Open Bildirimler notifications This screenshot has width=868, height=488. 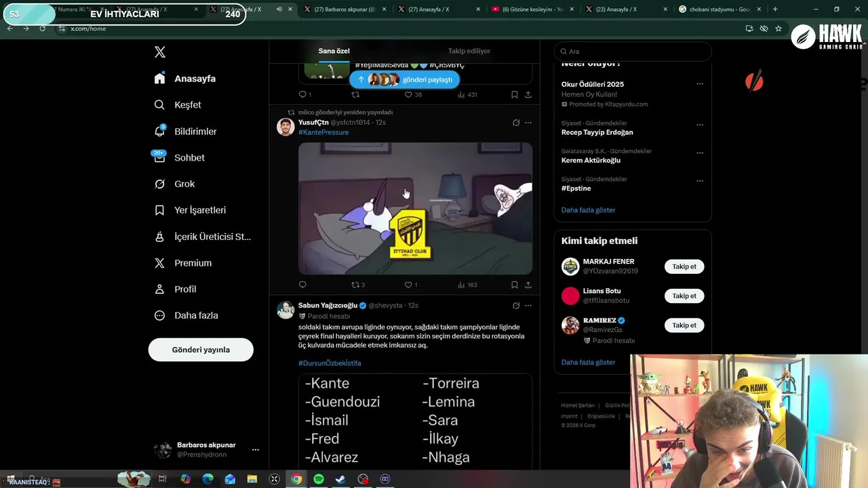186,131
